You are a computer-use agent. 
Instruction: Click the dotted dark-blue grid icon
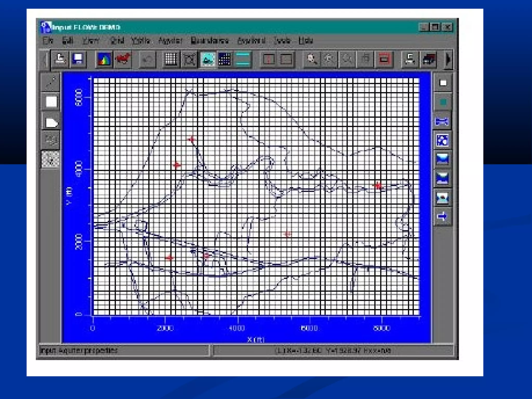pos(225,59)
